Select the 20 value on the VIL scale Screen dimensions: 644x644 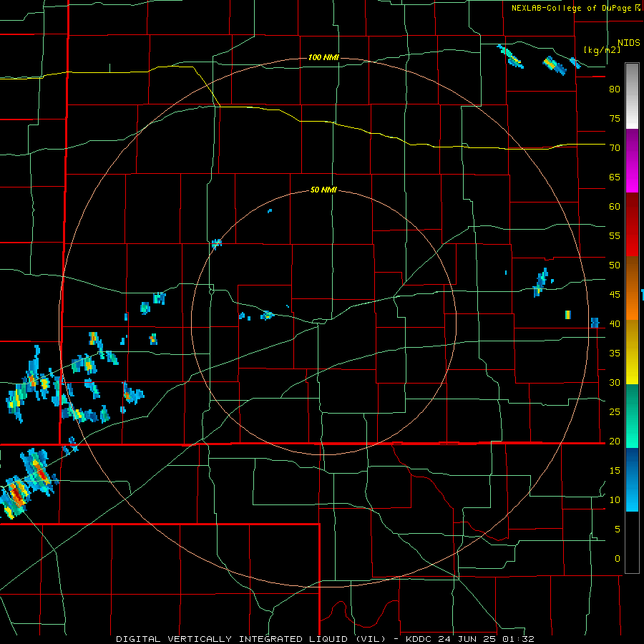[615, 441]
